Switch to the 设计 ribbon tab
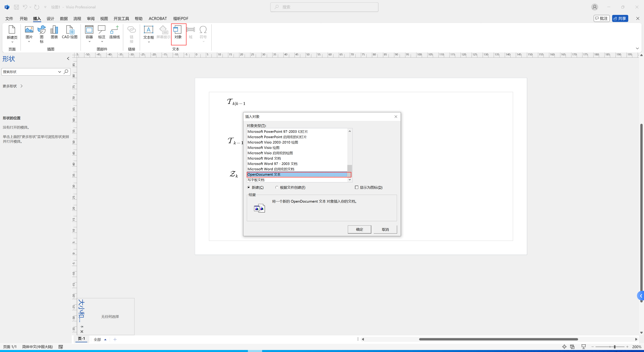This screenshot has height=352, width=644. (x=50, y=18)
